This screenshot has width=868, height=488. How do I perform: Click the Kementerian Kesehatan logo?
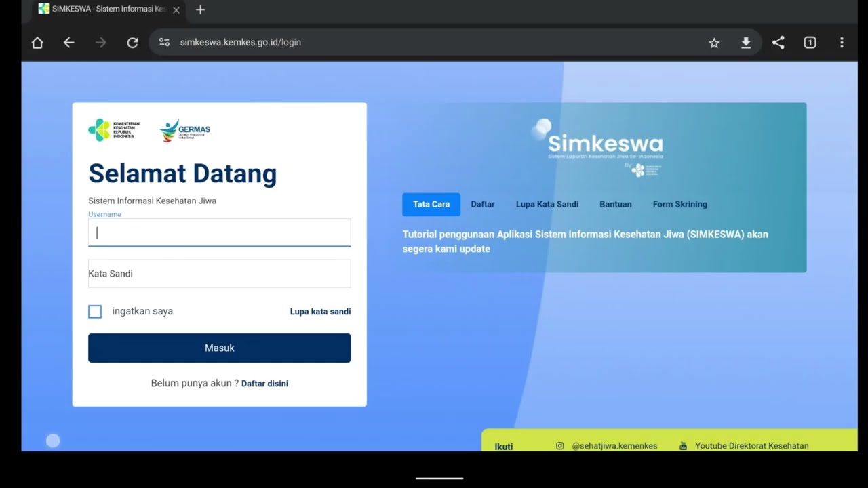114,130
